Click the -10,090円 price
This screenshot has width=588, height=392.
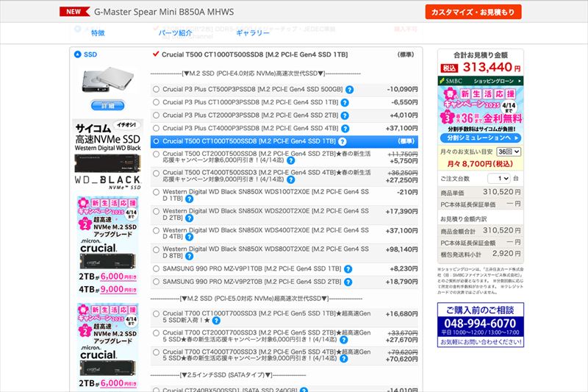pos(402,89)
